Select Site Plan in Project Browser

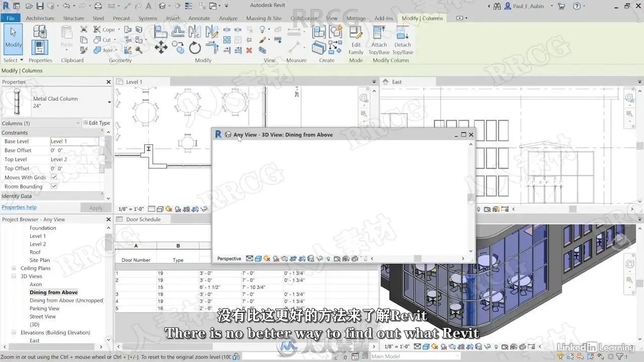(40, 260)
